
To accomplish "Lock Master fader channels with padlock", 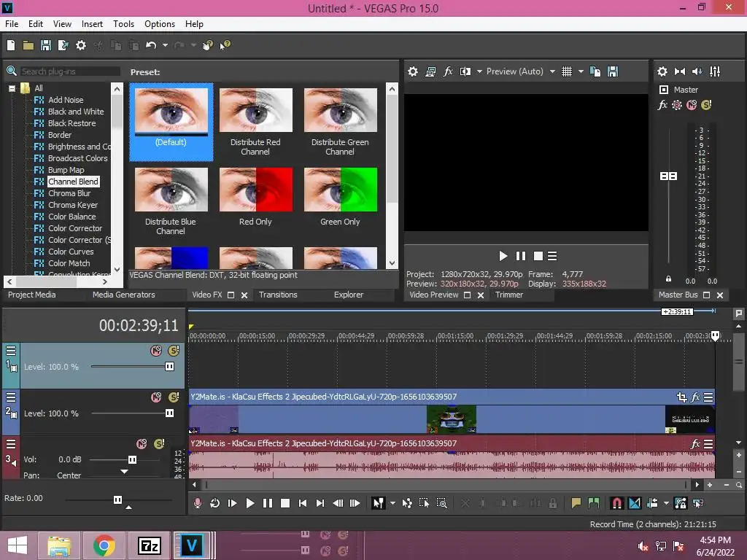I will pyautogui.click(x=668, y=279).
